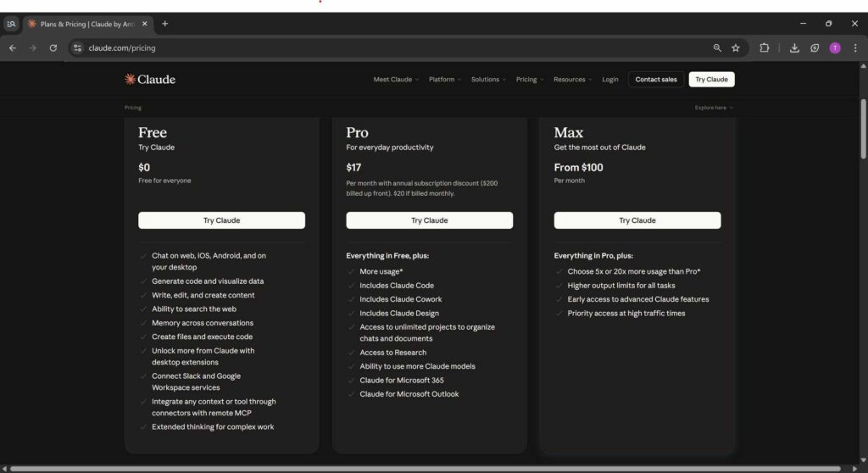Click the 'Includes Claude Cowork' feature text

tap(401, 299)
